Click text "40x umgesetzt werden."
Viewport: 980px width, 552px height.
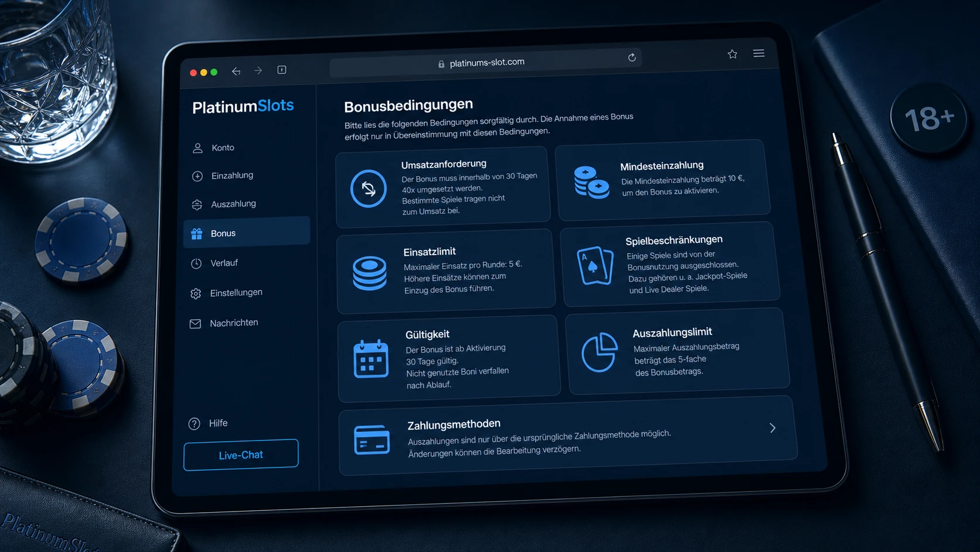click(441, 189)
